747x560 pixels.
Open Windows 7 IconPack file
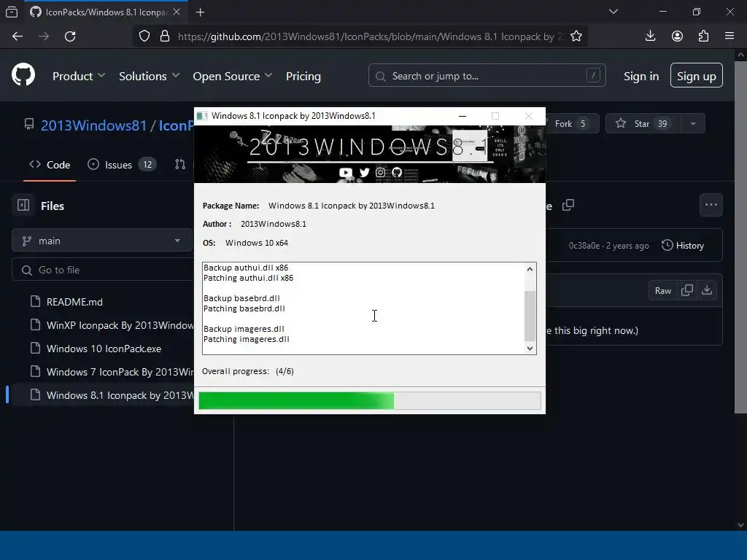point(120,372)
